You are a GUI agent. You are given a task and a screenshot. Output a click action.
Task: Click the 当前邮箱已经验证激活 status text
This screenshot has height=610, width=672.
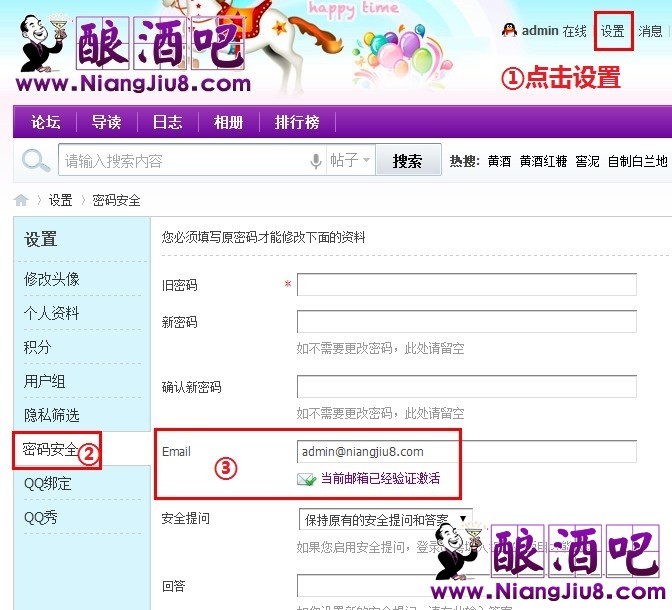[381, 478]
